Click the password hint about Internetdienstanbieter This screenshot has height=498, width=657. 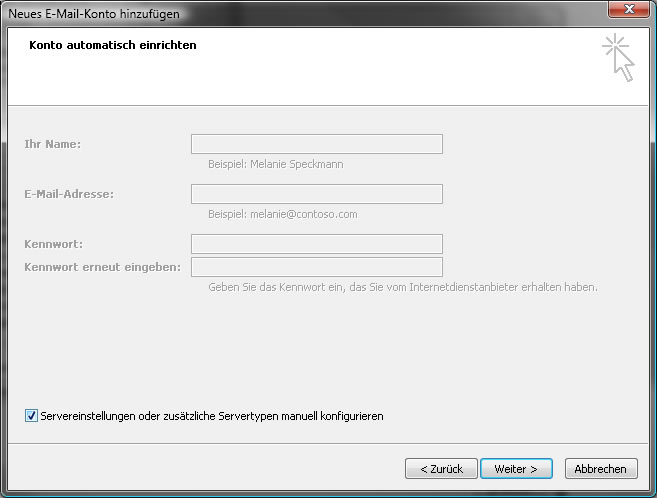click(403, 287)
